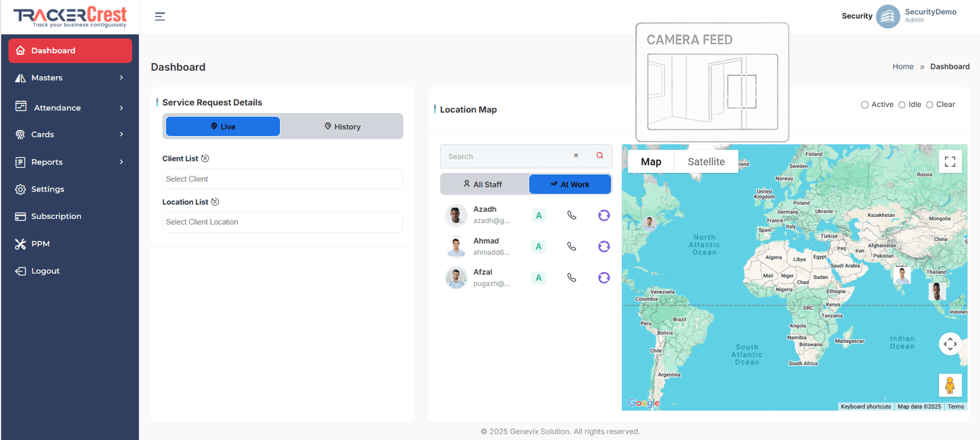Switch to Live service requests
980x440 pixels.
coord(222,126)
